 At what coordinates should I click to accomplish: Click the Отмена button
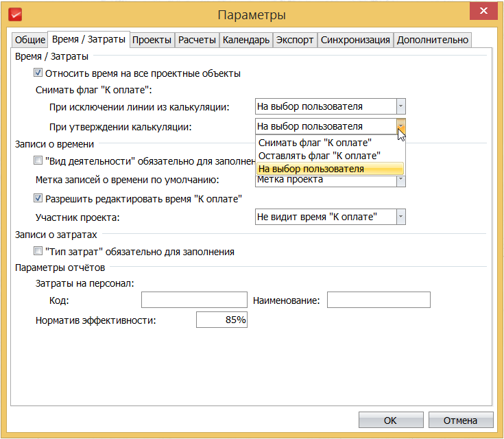(x=460, y=420)
